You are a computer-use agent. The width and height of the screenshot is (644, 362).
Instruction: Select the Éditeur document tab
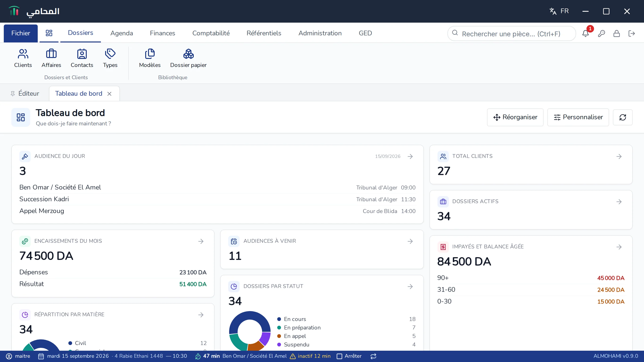(x=25, y=94)
